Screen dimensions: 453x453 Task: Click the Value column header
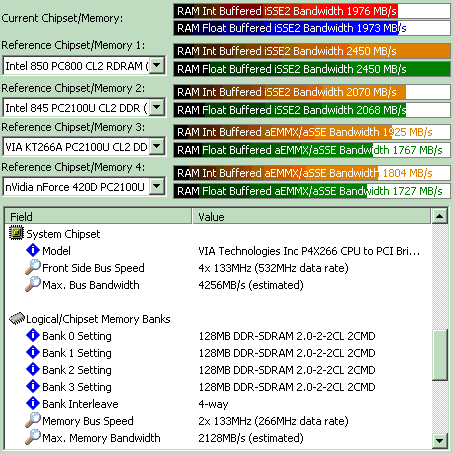pos(311,216)
